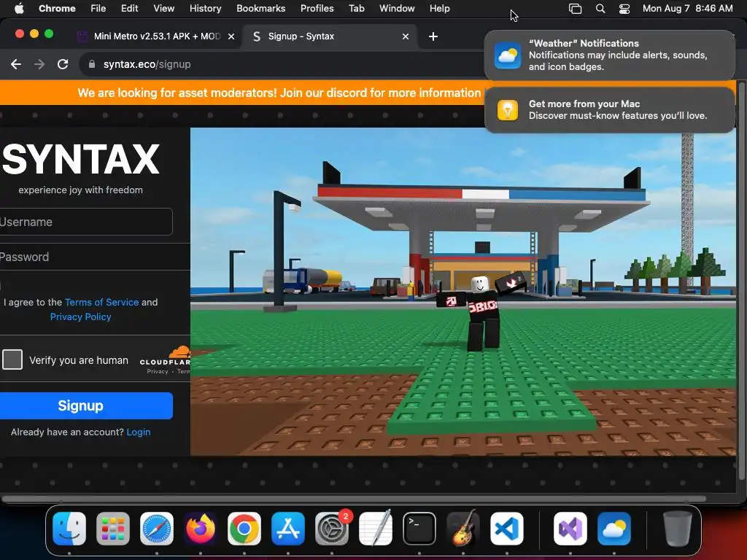Open Visual Studio from the dock
The height and width of the screenshot is (560, 747).
(x=570, y=529)
